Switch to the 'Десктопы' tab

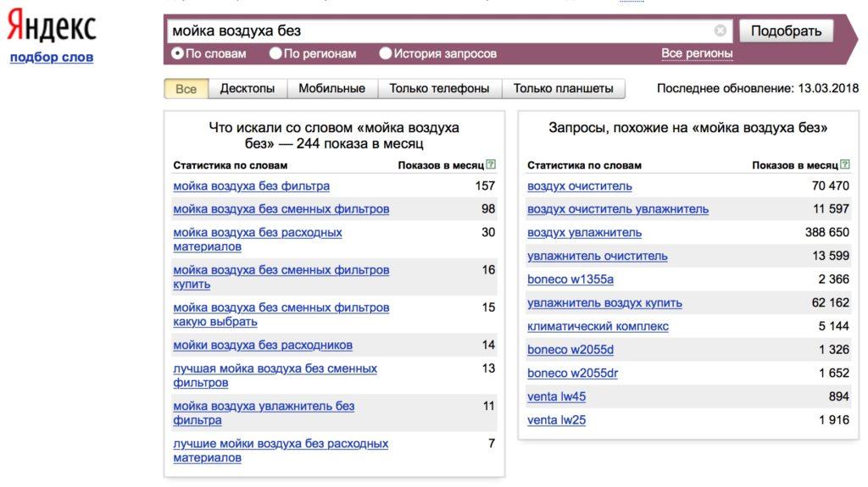pyautogui.click(x=248, y=88)
